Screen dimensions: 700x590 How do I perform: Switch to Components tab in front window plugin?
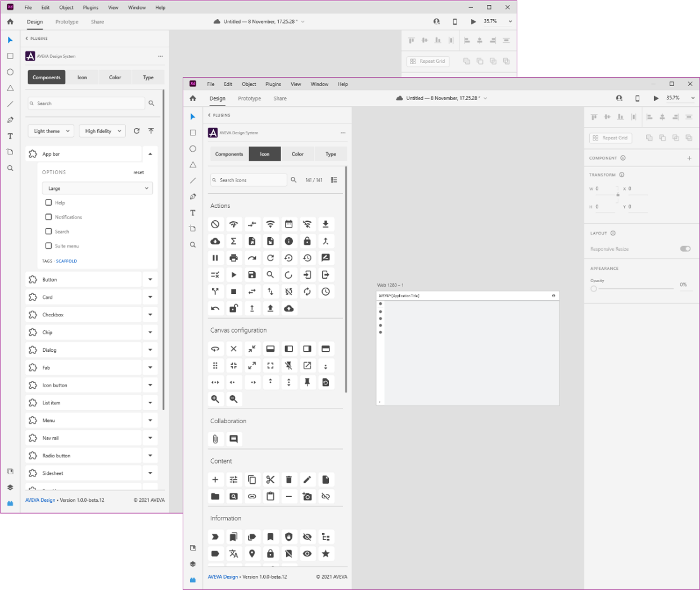tap(229, 154)
